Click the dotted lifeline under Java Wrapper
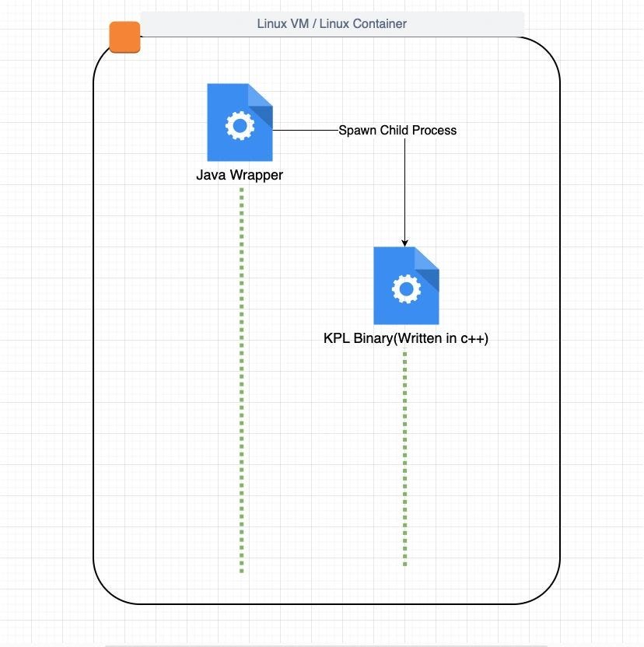The image size is (644, 647). click(x=241, y=381)
